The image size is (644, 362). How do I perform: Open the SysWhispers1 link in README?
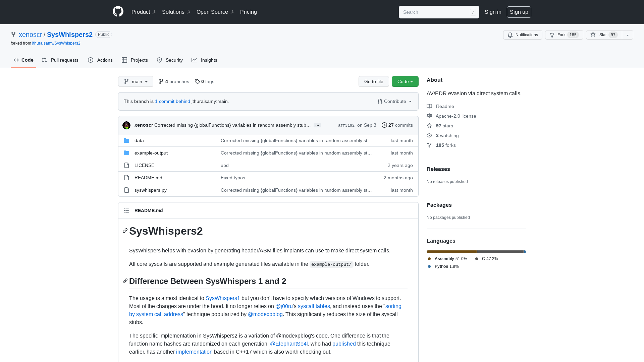(223, 298)
